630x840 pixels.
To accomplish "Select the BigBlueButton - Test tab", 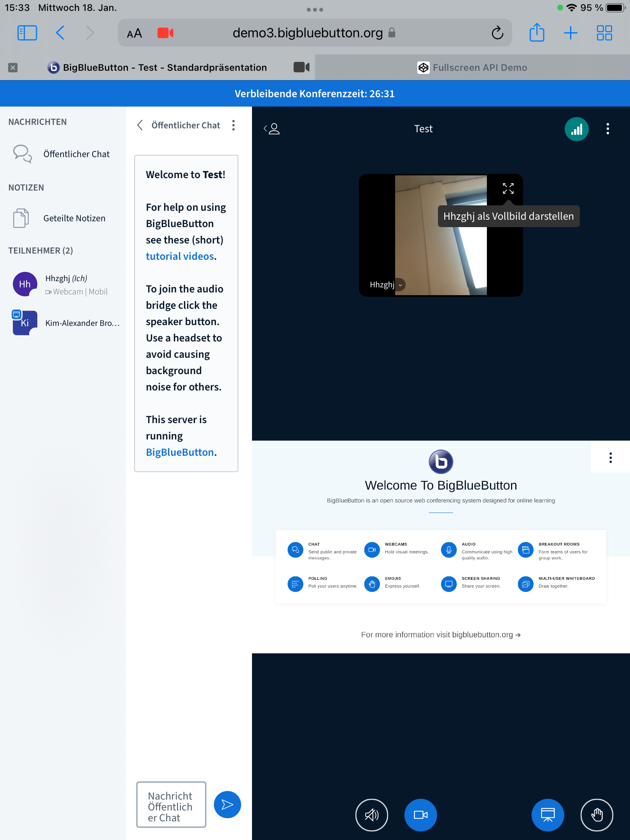I will [x=157, y=68].
